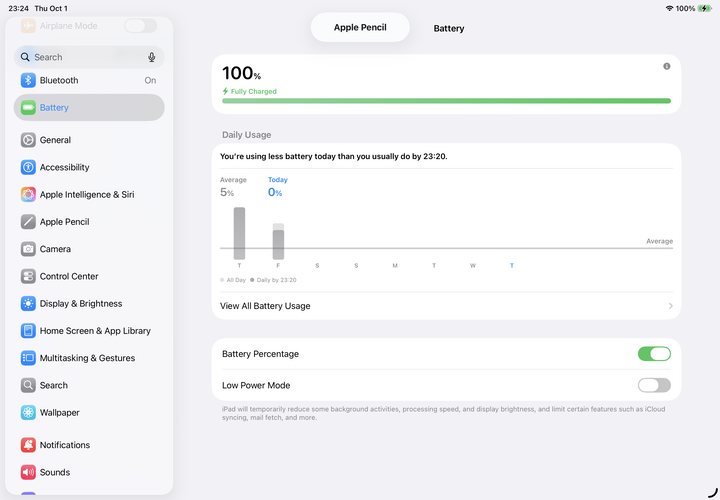
Task: Tap the Friday usage bar in chart
Action: point(278,242)
